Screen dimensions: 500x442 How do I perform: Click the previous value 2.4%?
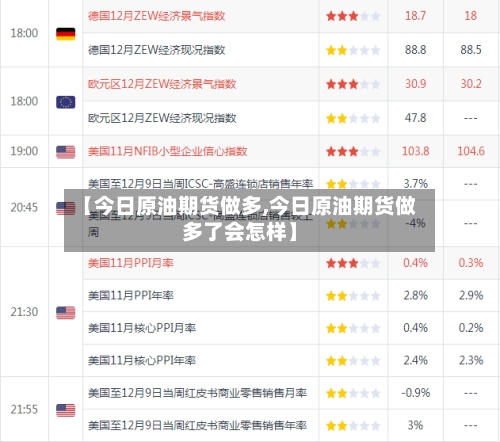tap(415, 360)
